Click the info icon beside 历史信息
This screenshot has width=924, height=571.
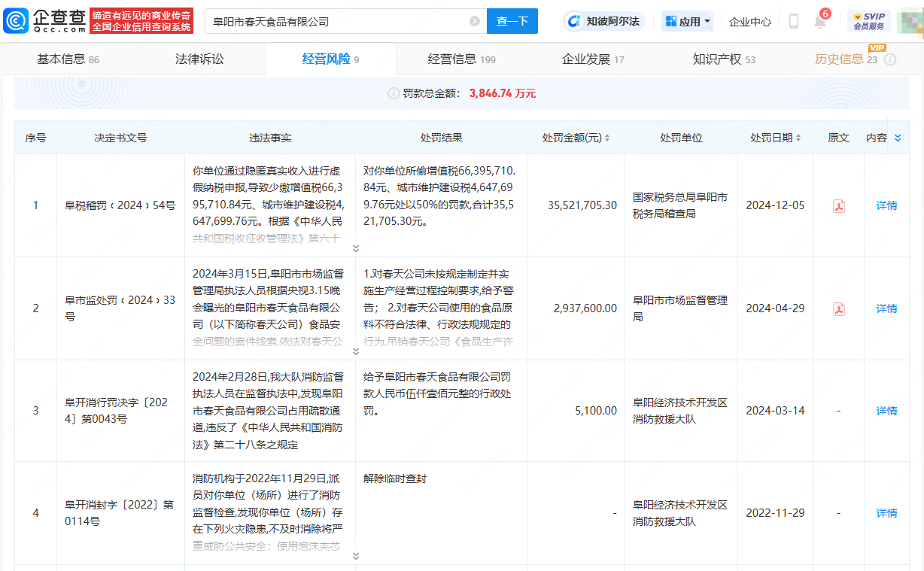890,59
